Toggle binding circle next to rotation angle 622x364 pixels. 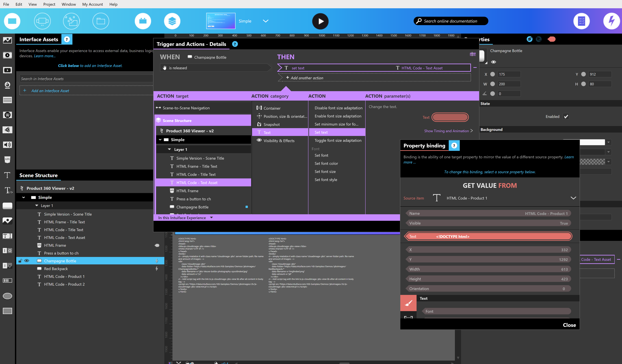[492, 93]
